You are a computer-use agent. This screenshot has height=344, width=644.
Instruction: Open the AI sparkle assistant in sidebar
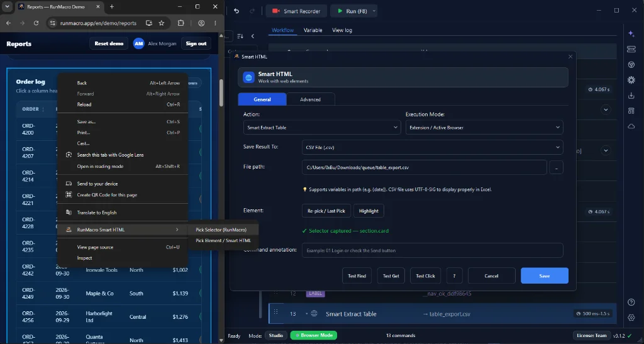tap(631, 34)
